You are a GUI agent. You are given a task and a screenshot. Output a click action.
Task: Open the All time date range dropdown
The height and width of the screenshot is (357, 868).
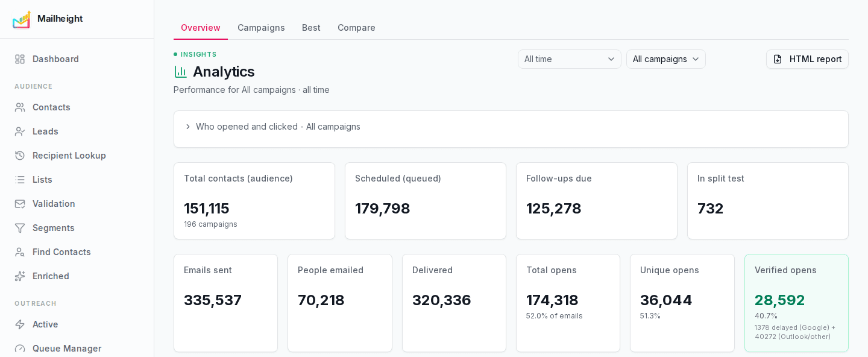tap(570, 59)
